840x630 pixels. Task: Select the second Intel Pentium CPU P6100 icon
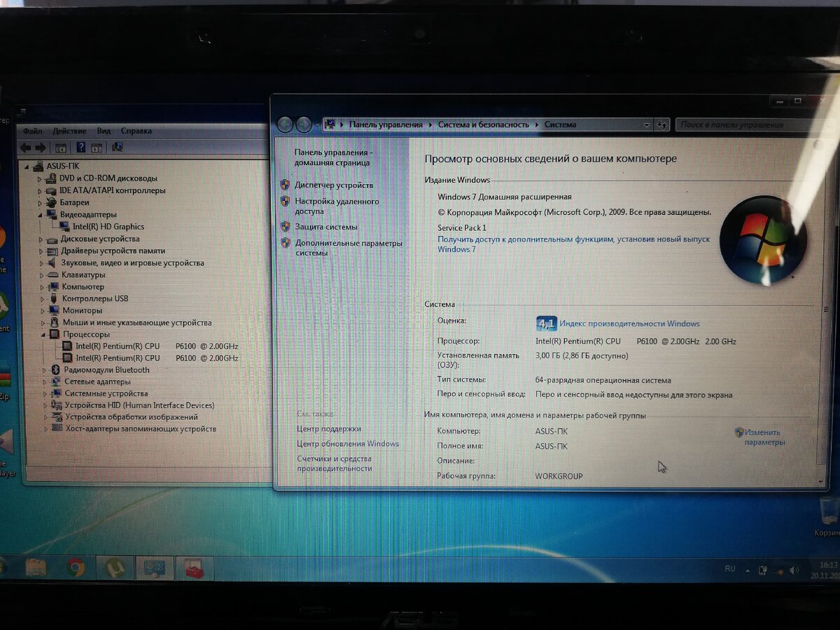pos(67,358)
